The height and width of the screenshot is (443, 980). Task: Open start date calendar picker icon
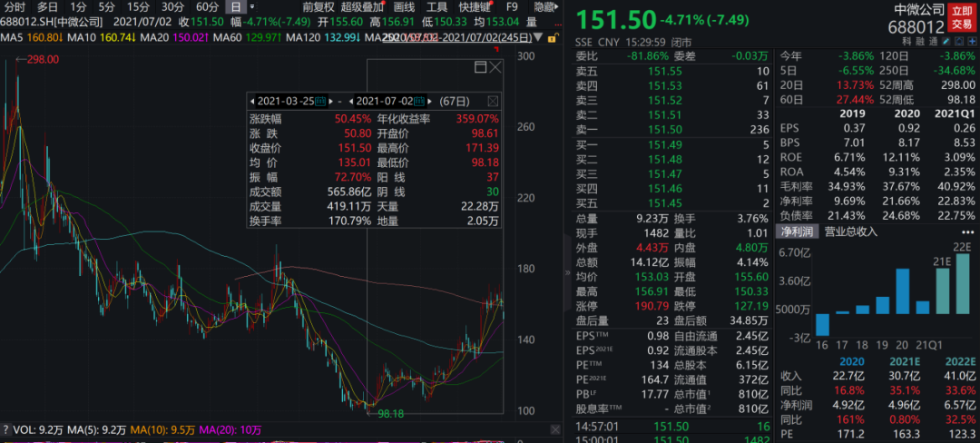320,102
